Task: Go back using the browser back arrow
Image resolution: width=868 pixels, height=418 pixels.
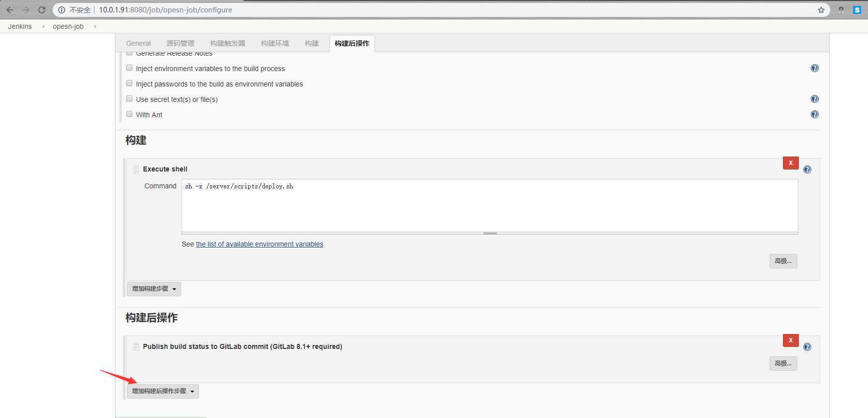Action: point(10,10)
